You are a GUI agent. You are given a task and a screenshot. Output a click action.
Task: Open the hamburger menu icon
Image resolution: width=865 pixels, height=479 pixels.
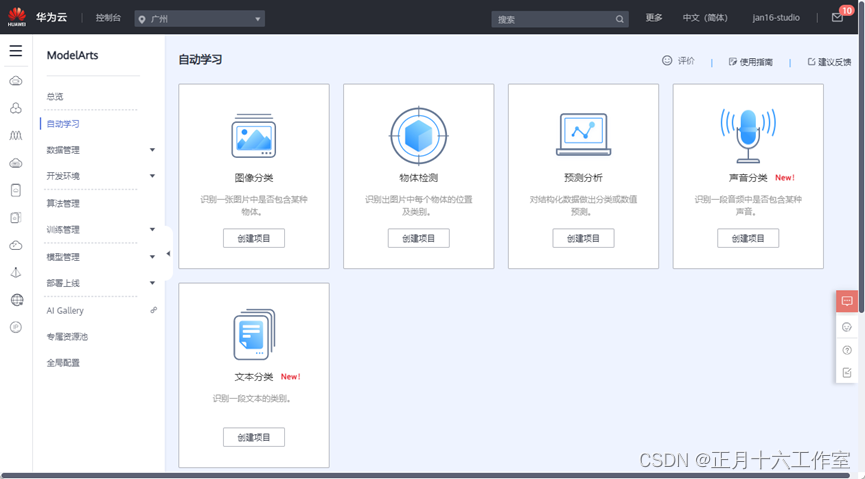16,51
